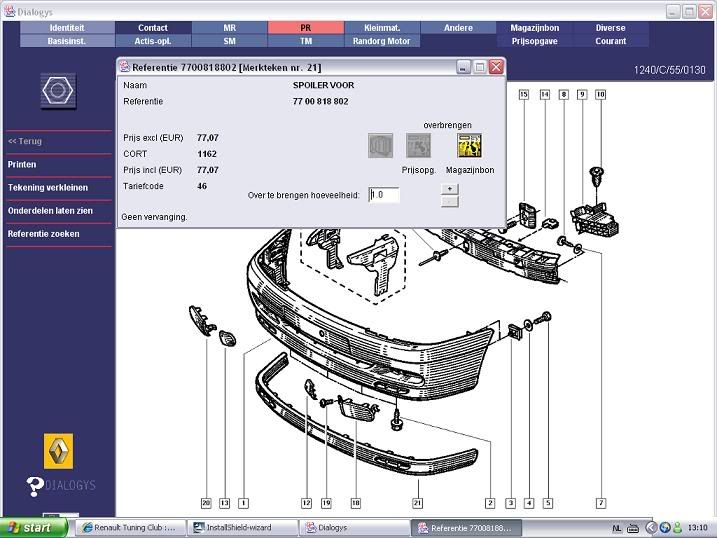Viewport: 717px width, 538px height.
Task: Select part number 13 in the diagram
Action: click(225, 503)
